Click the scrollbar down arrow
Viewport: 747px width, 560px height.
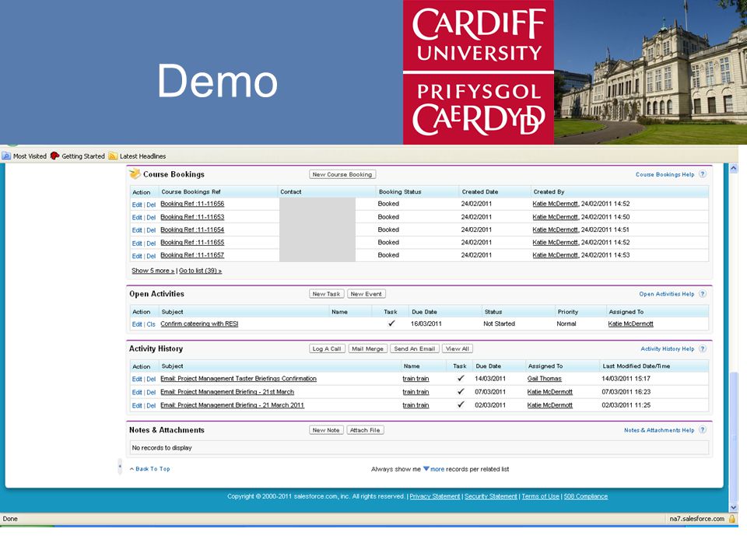click(734, 508)
